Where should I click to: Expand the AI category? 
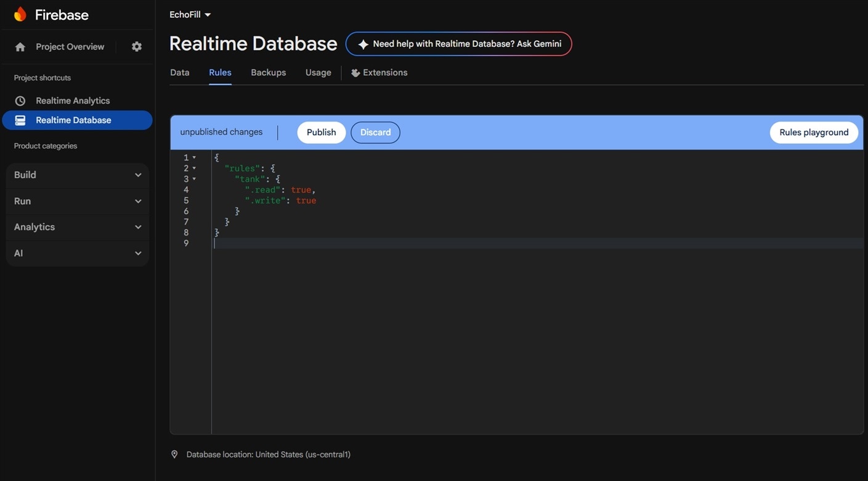point(78,253)
